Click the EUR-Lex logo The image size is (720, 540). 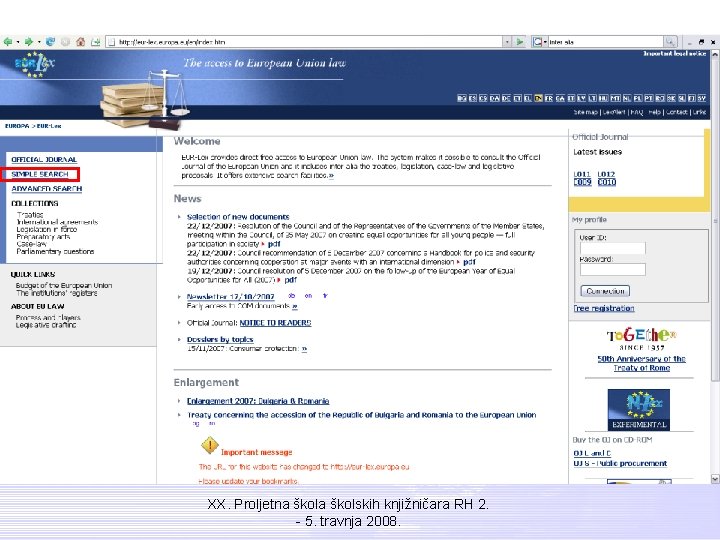tap(34, 64)
